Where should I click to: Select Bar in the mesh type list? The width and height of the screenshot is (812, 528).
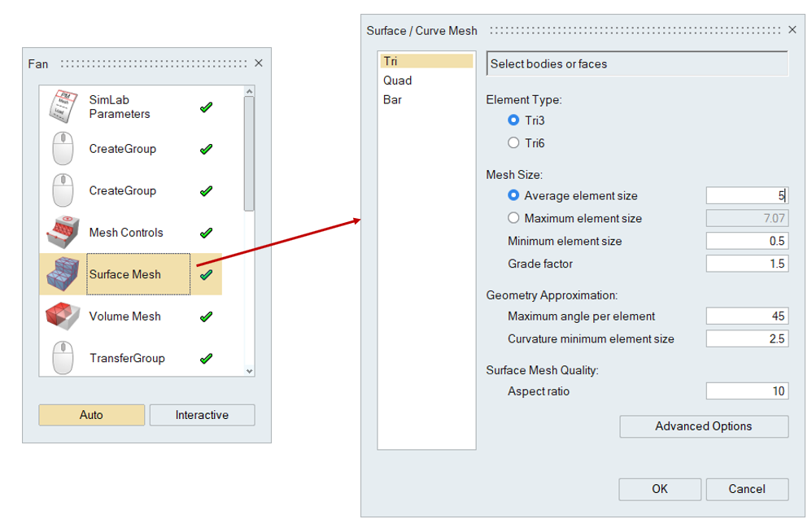coord(393,100)
